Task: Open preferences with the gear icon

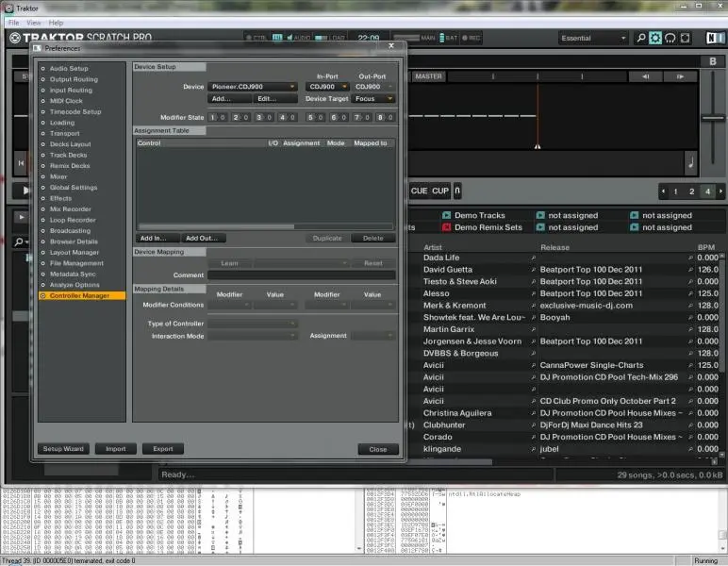Action: pyautogui.click(x=655, y=39)
